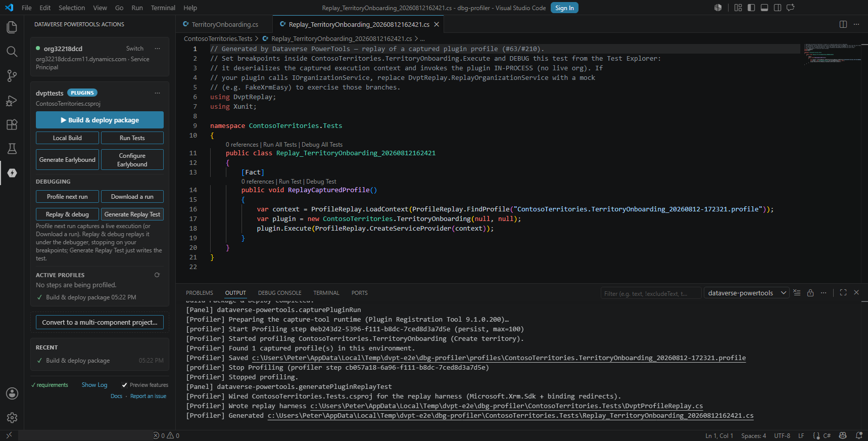868x441 pixels.
Task: Toggle primary side bar layout icon
Action: (751, 8)
